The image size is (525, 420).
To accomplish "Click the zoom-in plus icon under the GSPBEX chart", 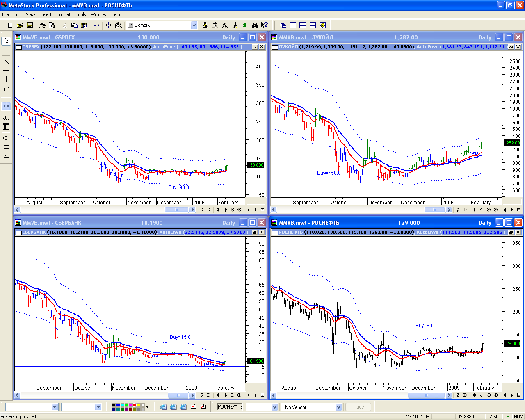I will click(240, 210).
